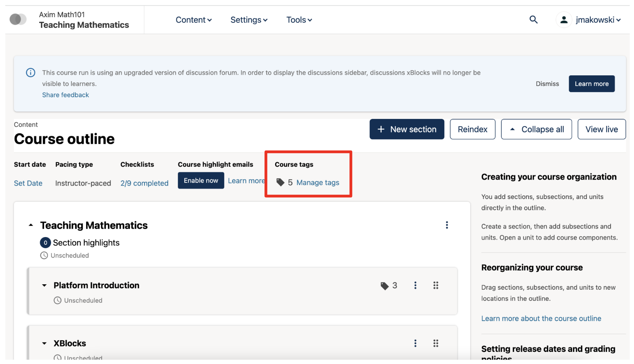Collapse the Platform Introduction subsection
This screenshot has height=364, width=634.
[44, 285]
